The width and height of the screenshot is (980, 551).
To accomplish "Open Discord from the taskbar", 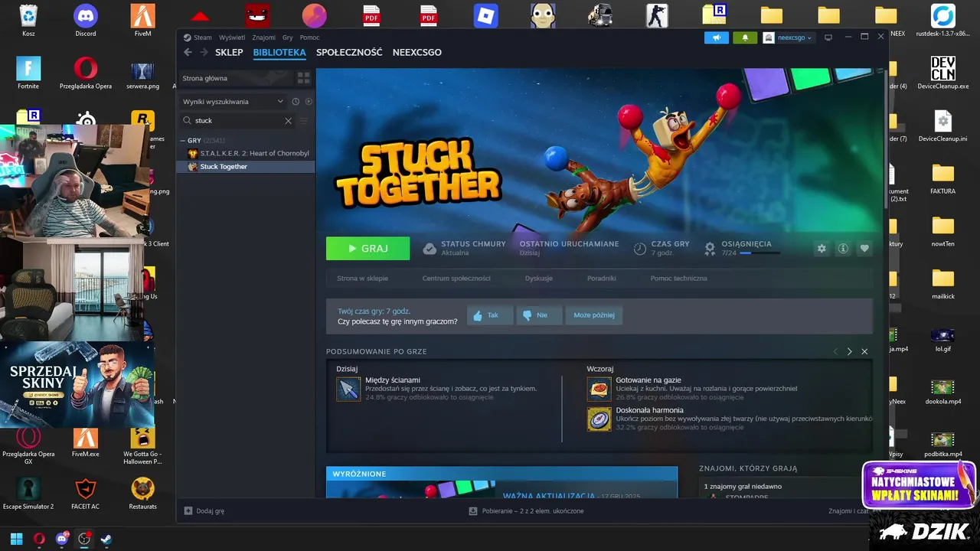I will (x=62, y=539).
